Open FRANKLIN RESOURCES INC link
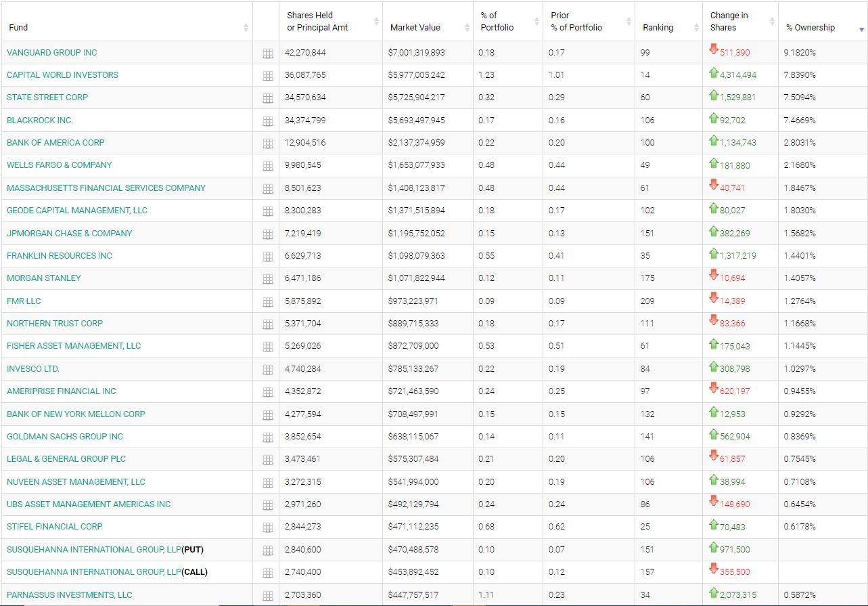 [60, 255]
